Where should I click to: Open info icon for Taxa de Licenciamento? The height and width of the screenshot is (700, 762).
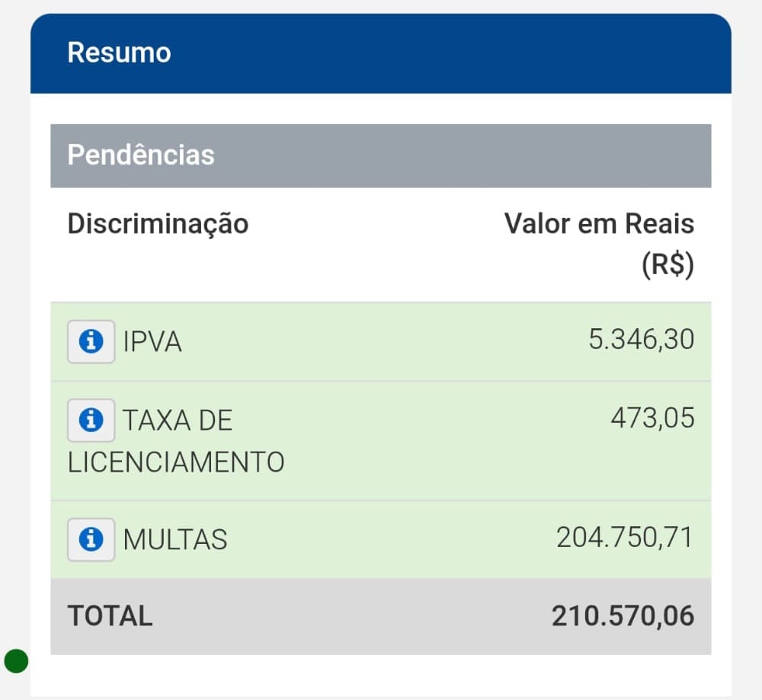tap(91, 420)
